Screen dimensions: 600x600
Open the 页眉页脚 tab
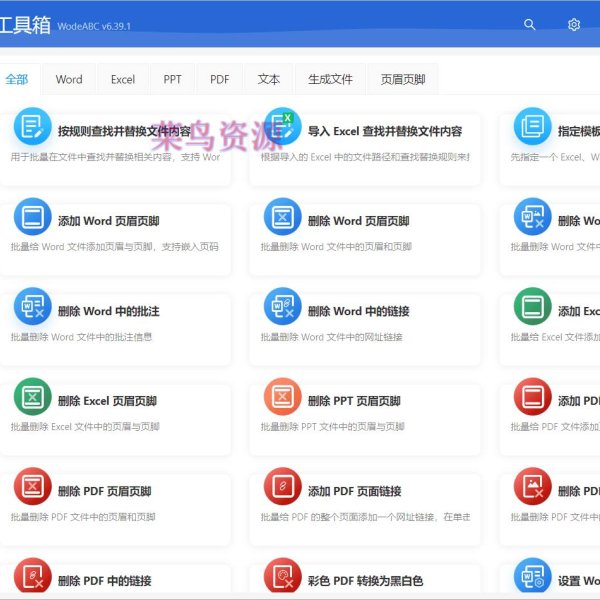coord(403,79)
